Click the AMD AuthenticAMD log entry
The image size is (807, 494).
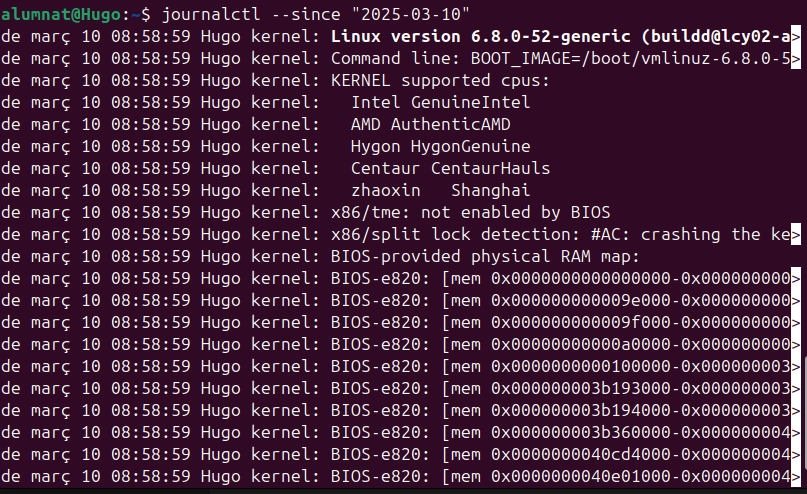[x=430, y=124]
